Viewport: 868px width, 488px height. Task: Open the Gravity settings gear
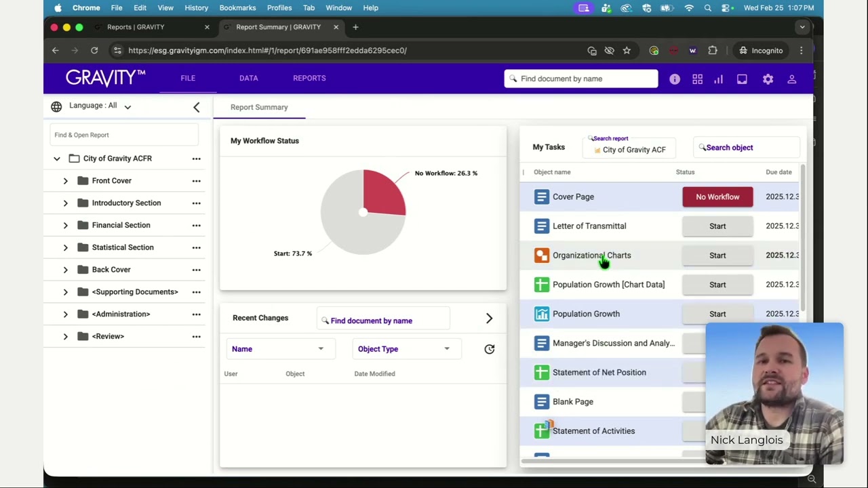click(768, 79)
